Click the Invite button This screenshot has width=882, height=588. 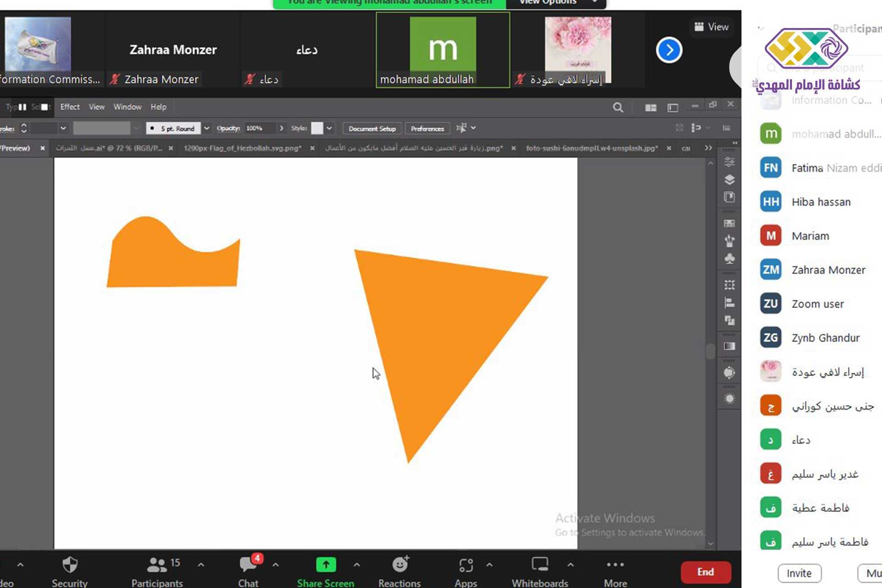[x=799, y=573]
